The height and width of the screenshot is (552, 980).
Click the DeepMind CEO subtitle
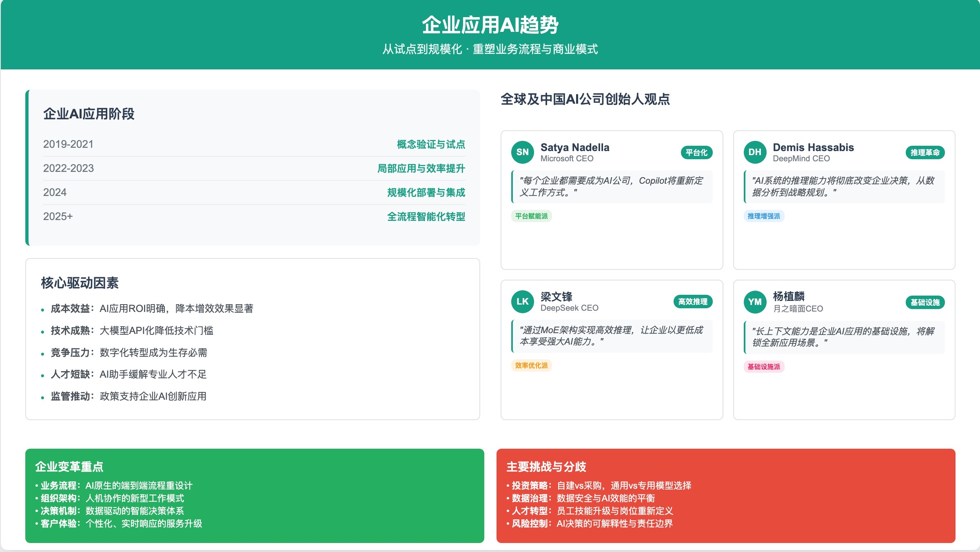pos(801,158)
